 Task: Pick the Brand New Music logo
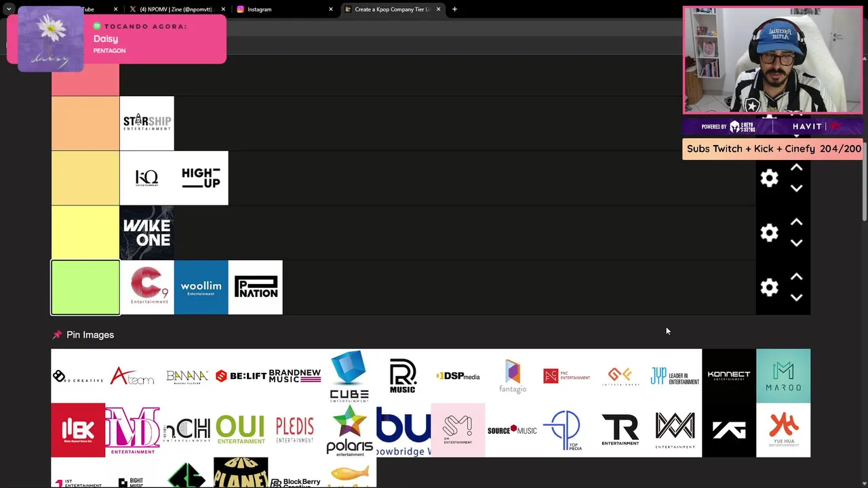click(295, 376)
